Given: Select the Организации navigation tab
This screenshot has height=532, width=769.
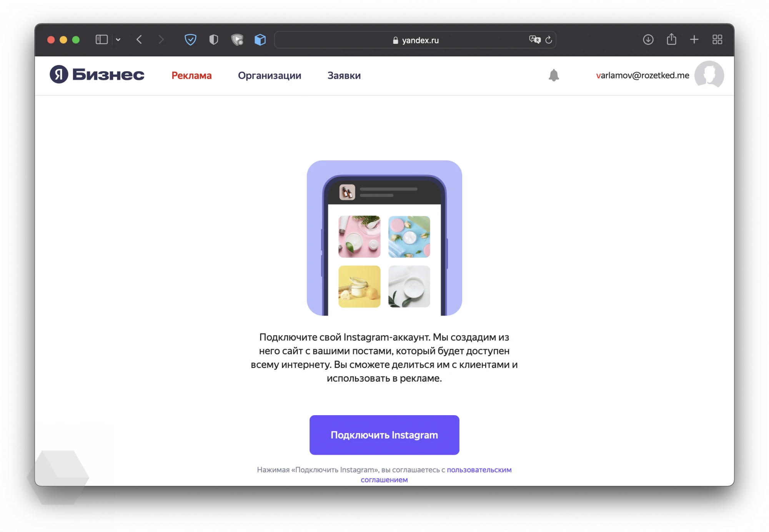Looking at the screenshot, I should pos(269,75).
